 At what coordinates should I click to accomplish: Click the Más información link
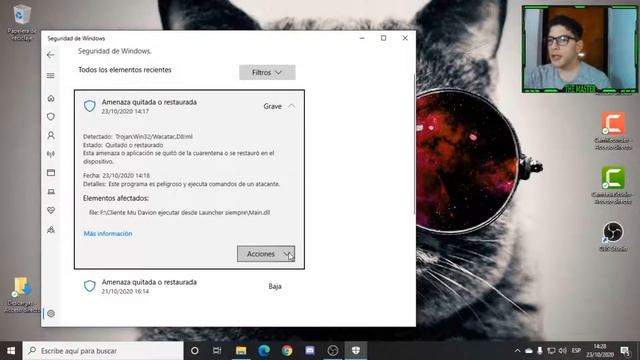[x=108, y=233]
